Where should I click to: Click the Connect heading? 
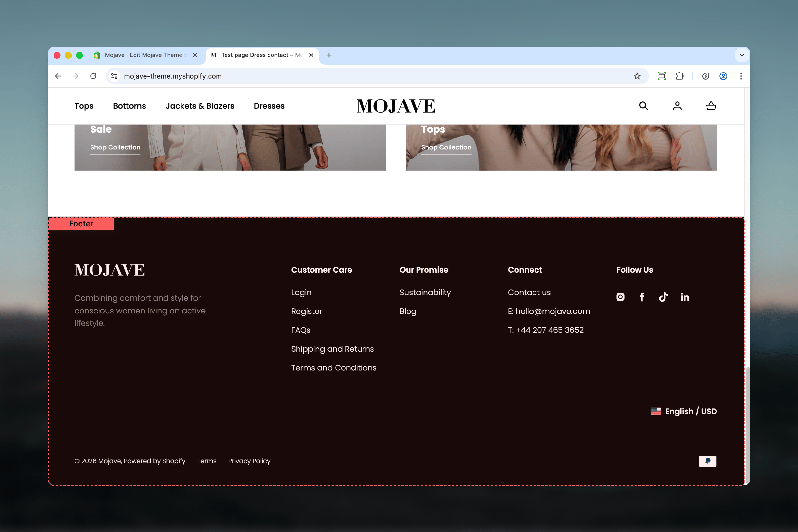tap(525, 270)
